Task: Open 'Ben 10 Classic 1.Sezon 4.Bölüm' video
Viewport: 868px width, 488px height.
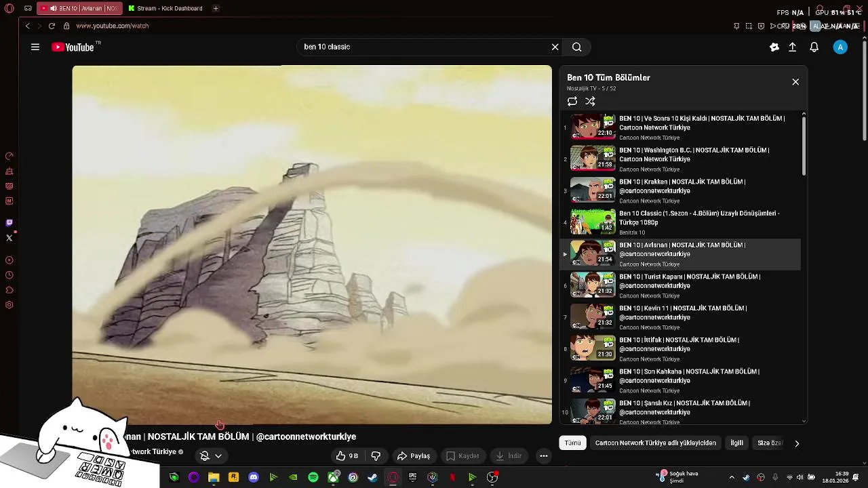Action: [682, 222]
